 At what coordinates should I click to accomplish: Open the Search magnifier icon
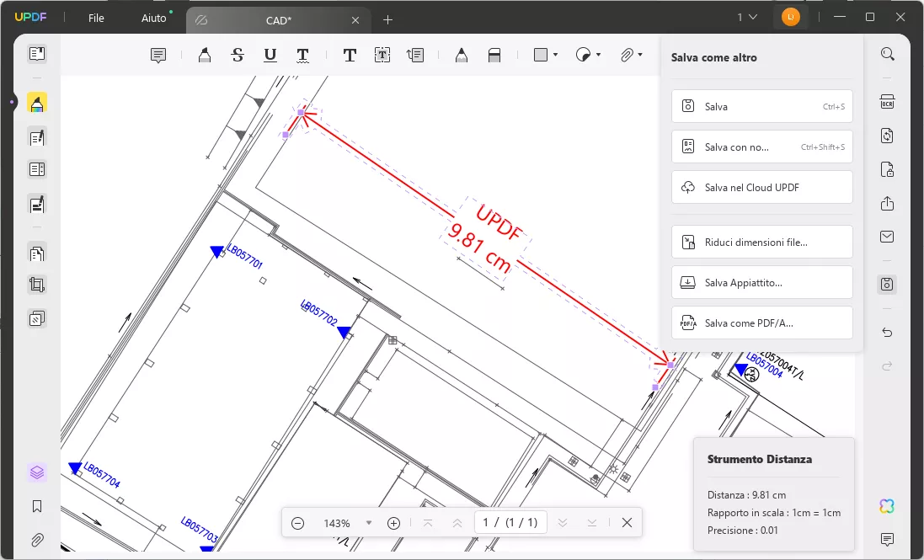click(888, 54)
